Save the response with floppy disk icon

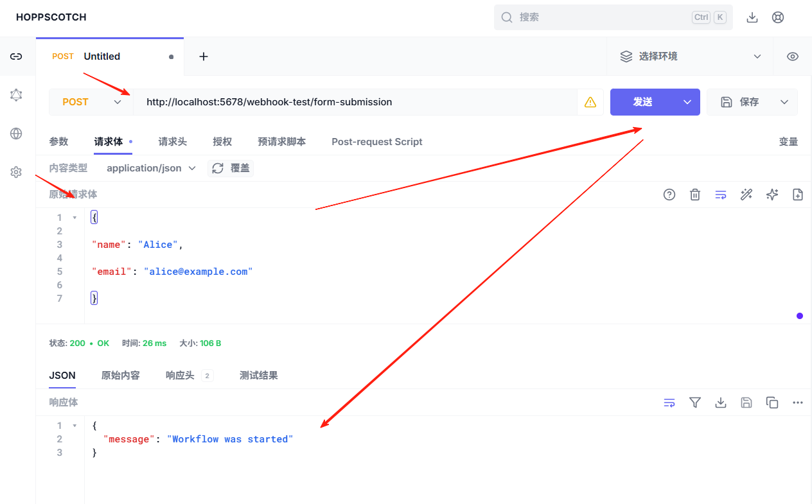coord(746,403)
